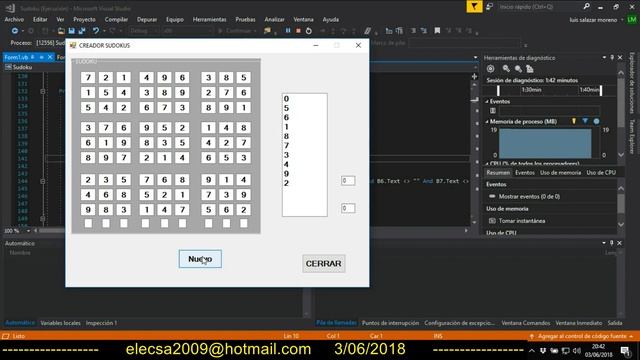Collapse the Memoria de proceso (MB) section
640x360 pixels.
[487, 122]
